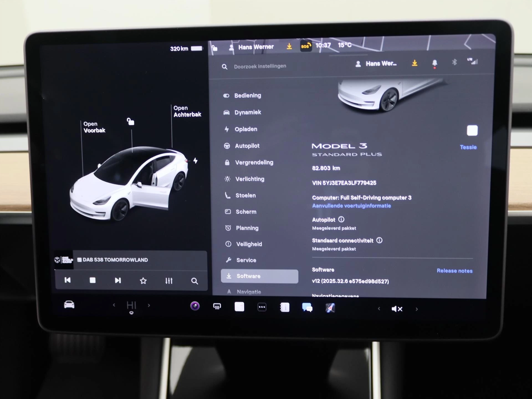Launch the navigation arrow app
Viewport: 532px width, 399px height.
click(330, 307)
